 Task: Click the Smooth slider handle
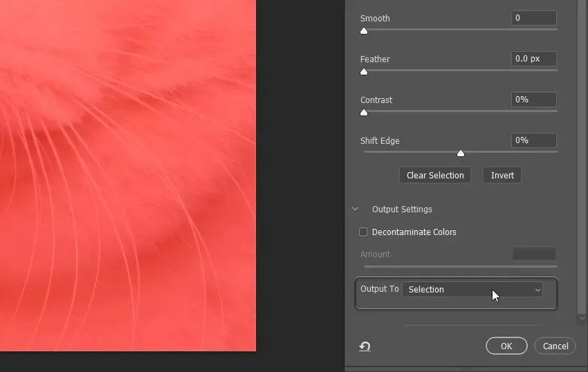click(364, 31)
